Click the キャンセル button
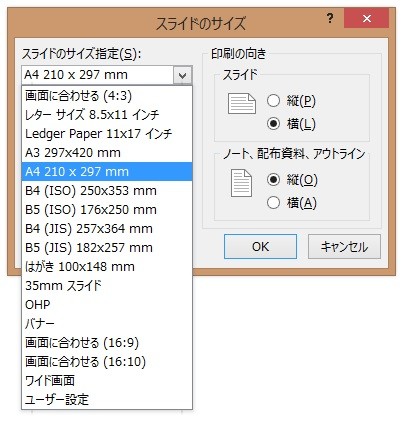This screenshot has height=423, width=415. 344,247
